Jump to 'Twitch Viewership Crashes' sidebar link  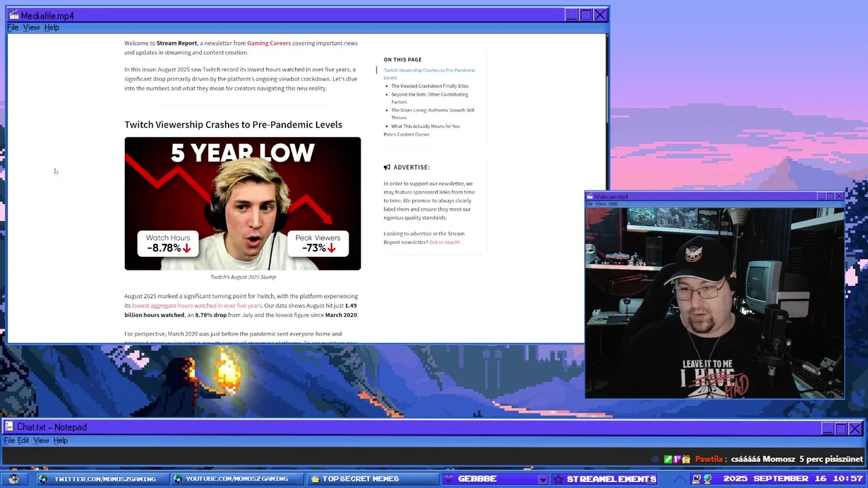point(429,74)
